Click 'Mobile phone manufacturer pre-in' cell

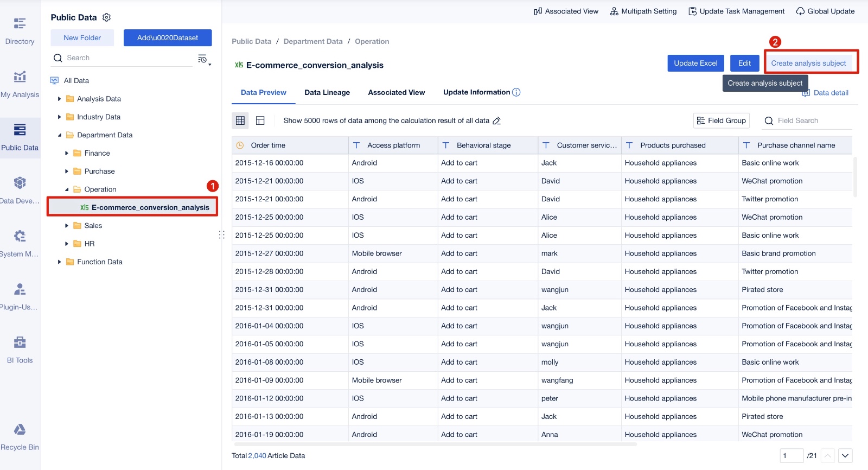tap(796, 398)
